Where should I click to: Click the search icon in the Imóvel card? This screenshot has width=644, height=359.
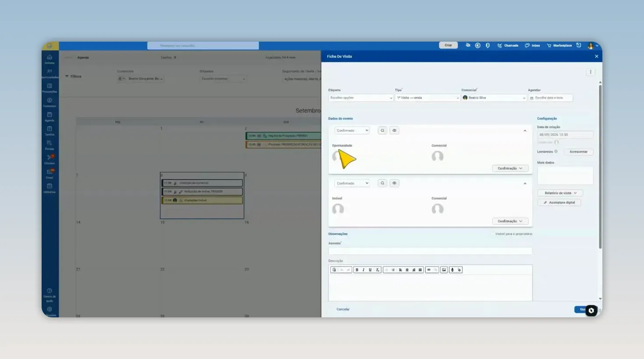(382, 183)
